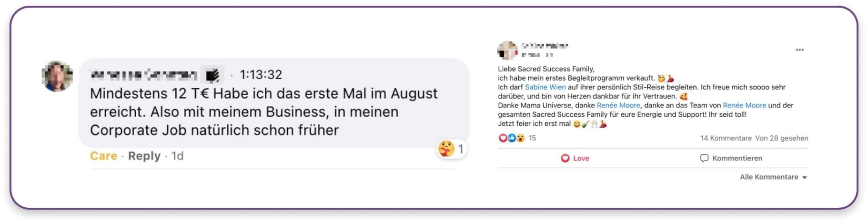Open the Sabine Wien profile link

point(545,87)
